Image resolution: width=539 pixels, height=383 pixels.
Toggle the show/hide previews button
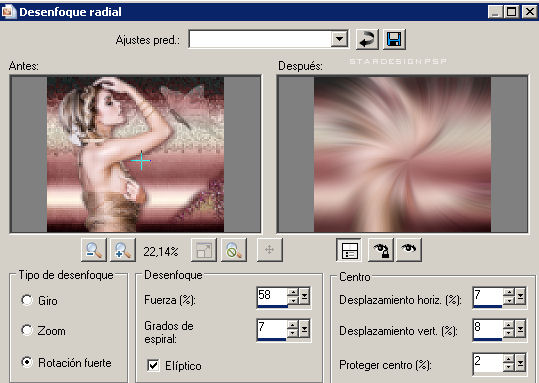[349, 250]
